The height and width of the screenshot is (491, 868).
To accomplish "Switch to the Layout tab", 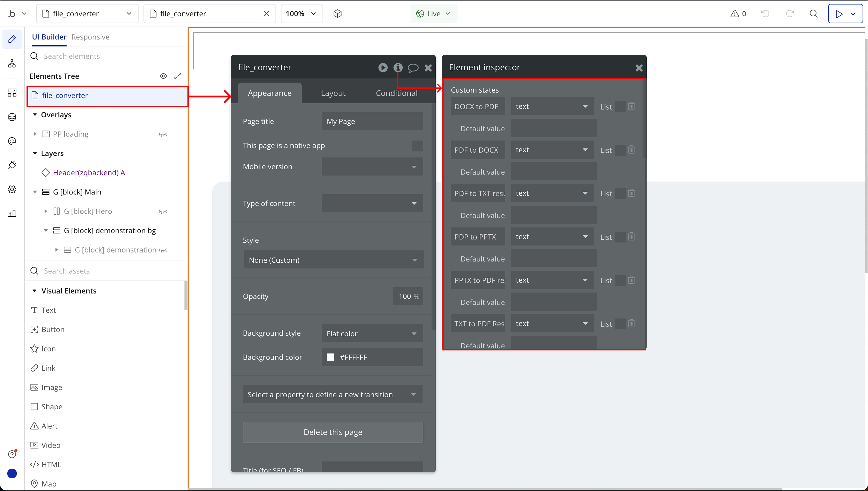I will click(333, 93).
